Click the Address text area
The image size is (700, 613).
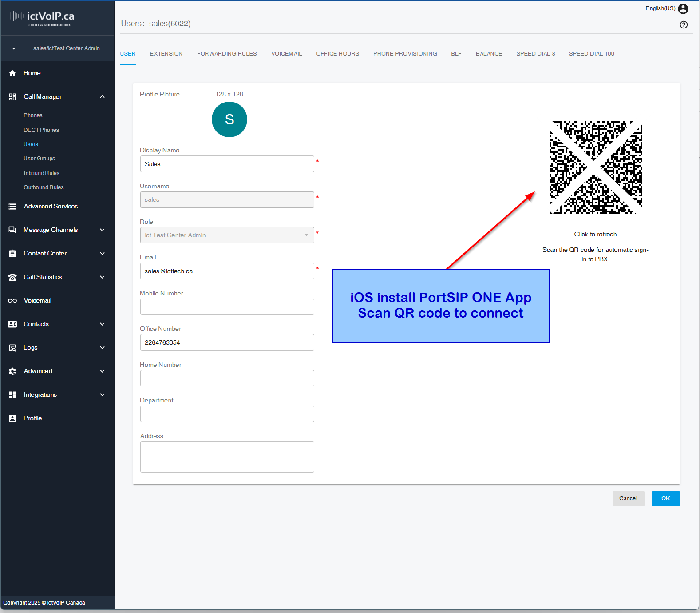pyautogui.click(x=227, y=457)
